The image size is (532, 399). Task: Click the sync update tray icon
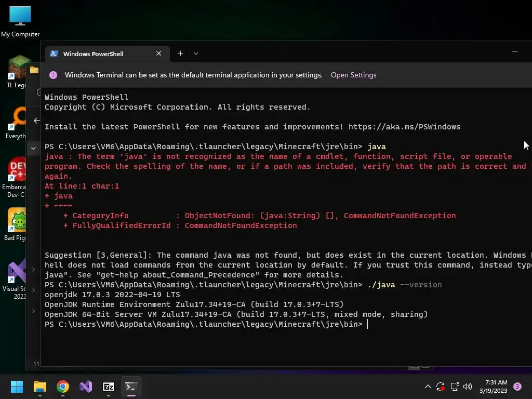(x=441, y=387)
